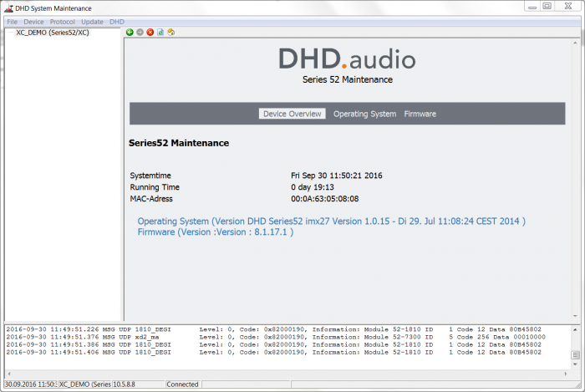
Task: Open the Firmware version link
Action: (x=215, y=232)
